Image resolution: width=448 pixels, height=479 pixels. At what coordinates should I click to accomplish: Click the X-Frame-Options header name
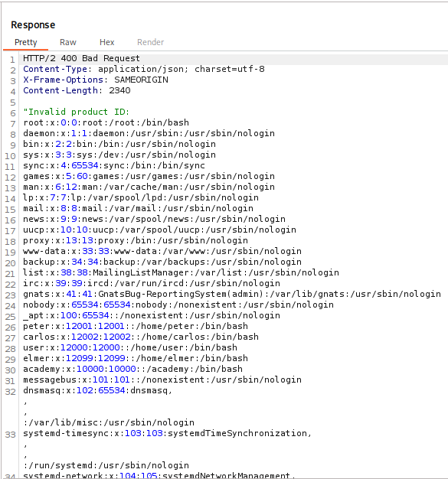64,80
